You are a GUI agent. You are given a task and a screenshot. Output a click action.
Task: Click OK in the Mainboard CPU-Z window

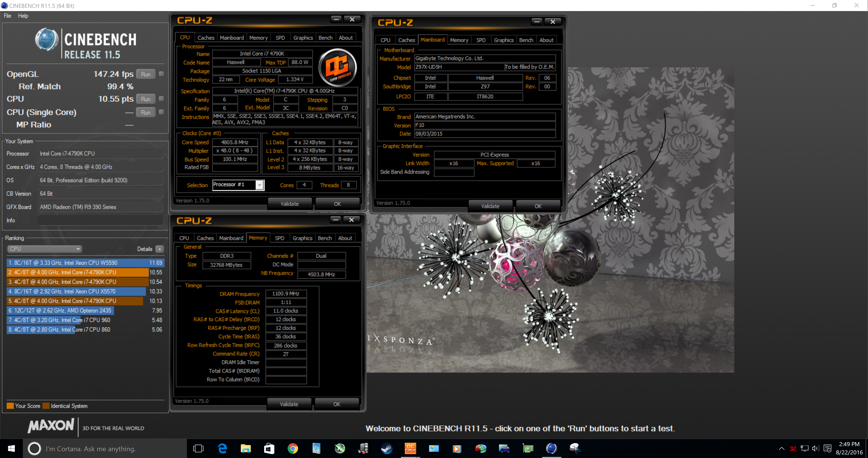click(x=538, y=206)
